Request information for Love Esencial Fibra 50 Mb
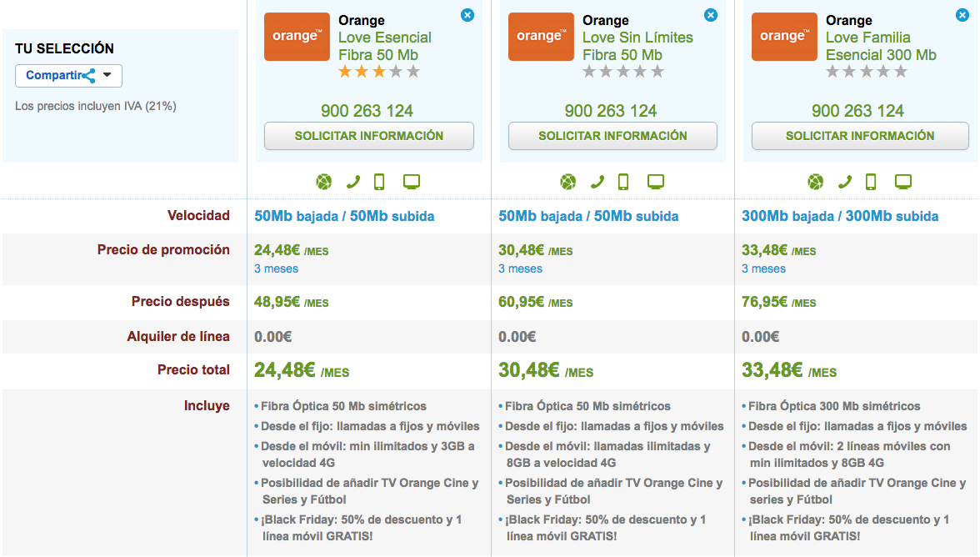 [368, 136]
